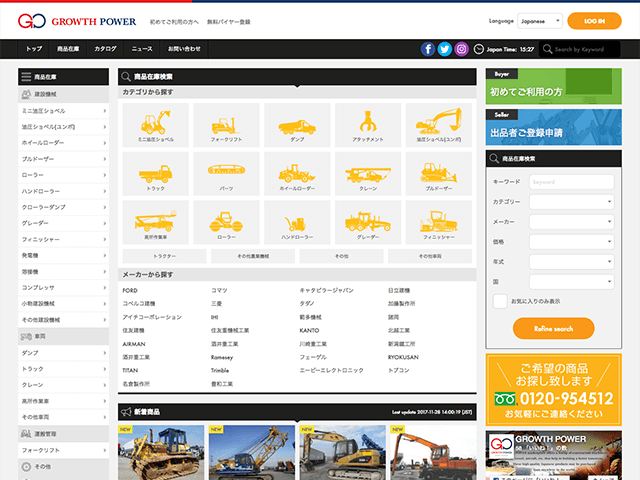Toggle the お気に入りのみ表示 checkbox
The width and height of the screenshot is (640, 480).
click(500, 301)
